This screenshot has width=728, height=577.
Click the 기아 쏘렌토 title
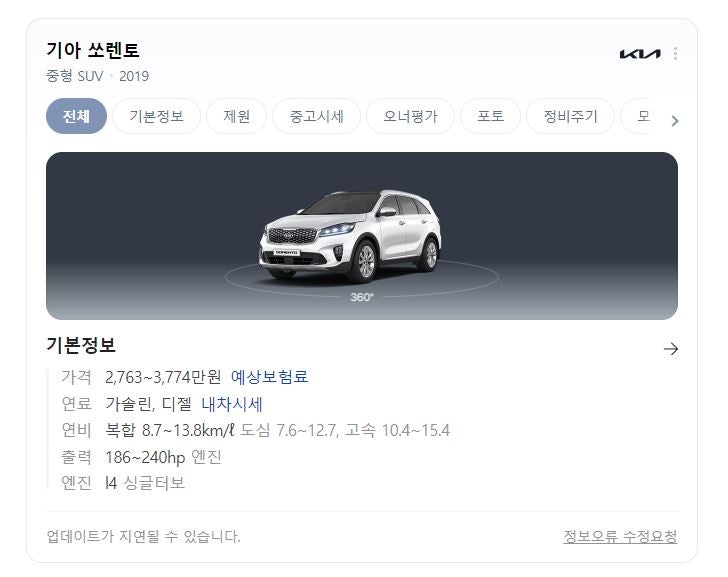tap(93, 50)
